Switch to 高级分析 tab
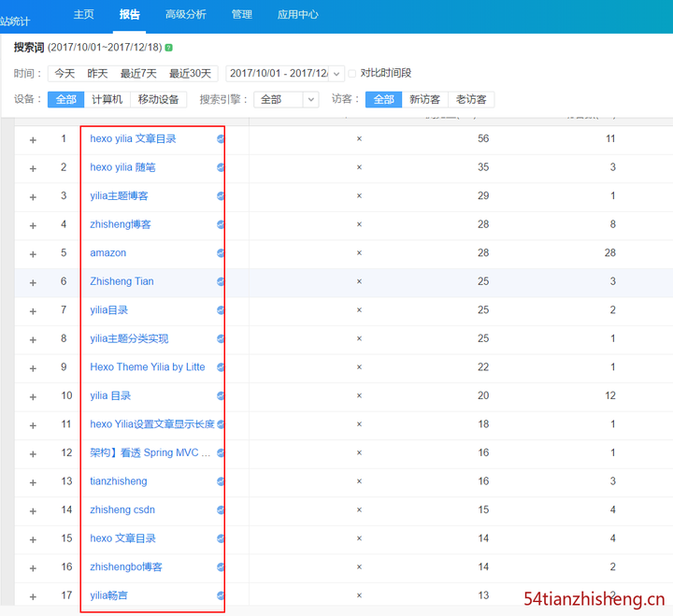Image resolution: width=673 pixels, height=616 pixels. point(186,15)
